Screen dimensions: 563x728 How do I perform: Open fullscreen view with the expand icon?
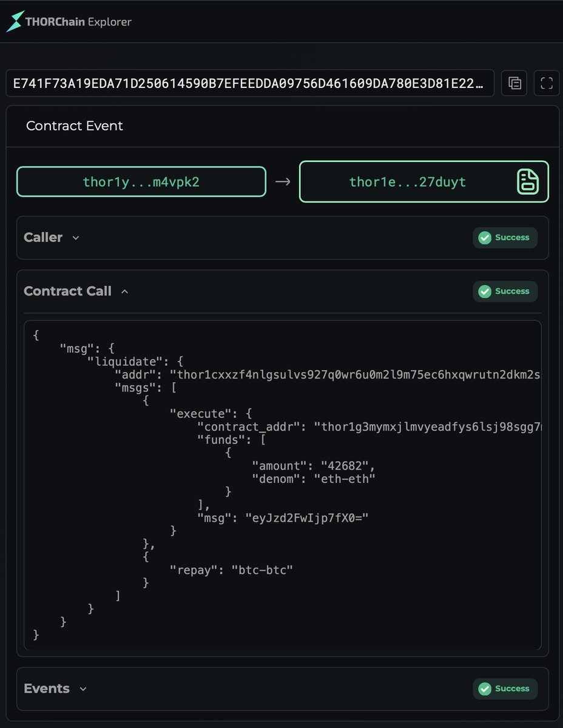click(x=546, y=83)
